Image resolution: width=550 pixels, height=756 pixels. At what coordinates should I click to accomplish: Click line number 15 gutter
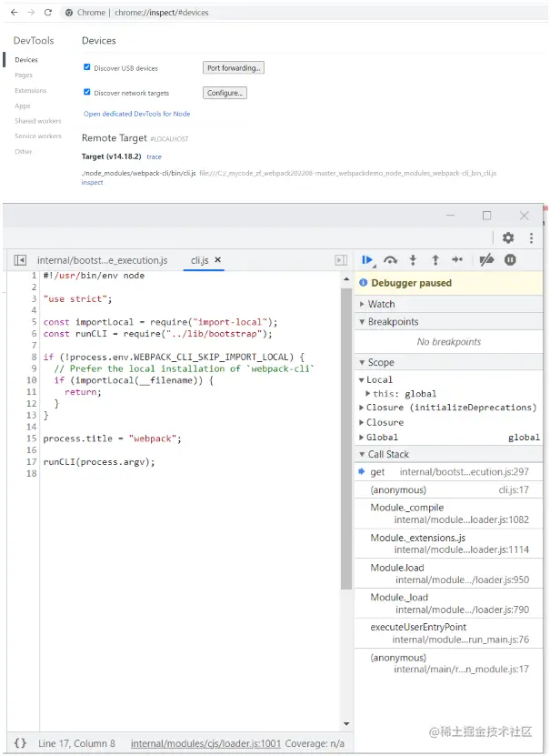[31, 438]
